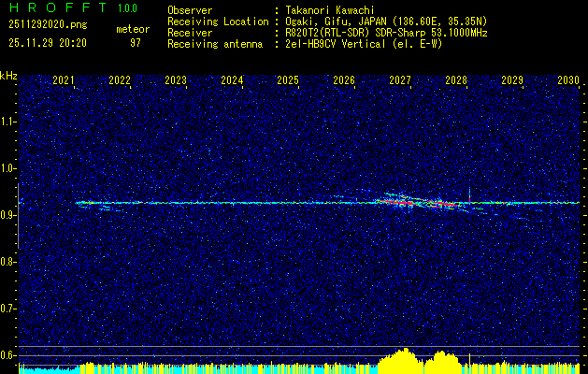Click the grey vertical bar beside frequency axis
The height and width of the screenshot is (374, 588).
[x=18, y=216]
